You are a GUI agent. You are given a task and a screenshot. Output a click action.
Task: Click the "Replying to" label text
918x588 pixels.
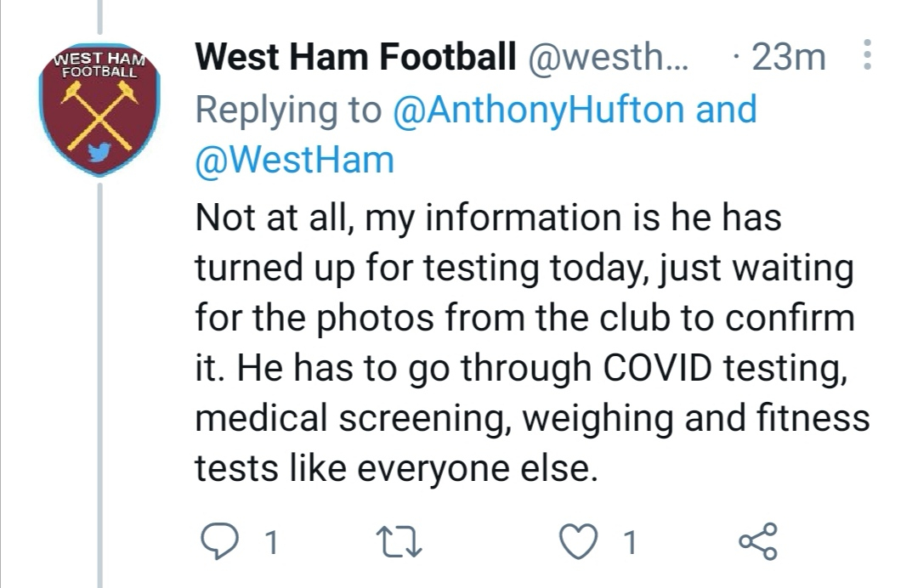pos(288,110)
